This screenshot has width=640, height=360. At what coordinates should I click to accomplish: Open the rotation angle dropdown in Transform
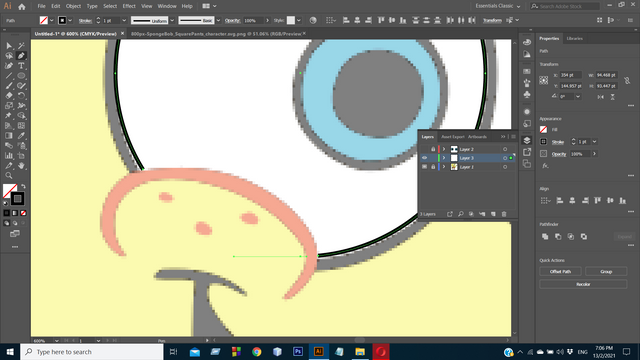click(578, 96)
